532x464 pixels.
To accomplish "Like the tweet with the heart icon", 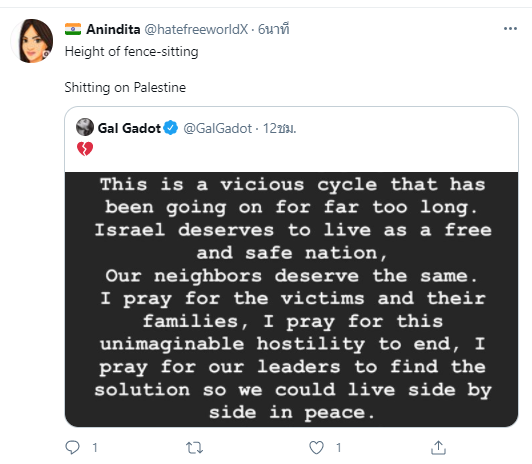I will (x=316, y=447).
